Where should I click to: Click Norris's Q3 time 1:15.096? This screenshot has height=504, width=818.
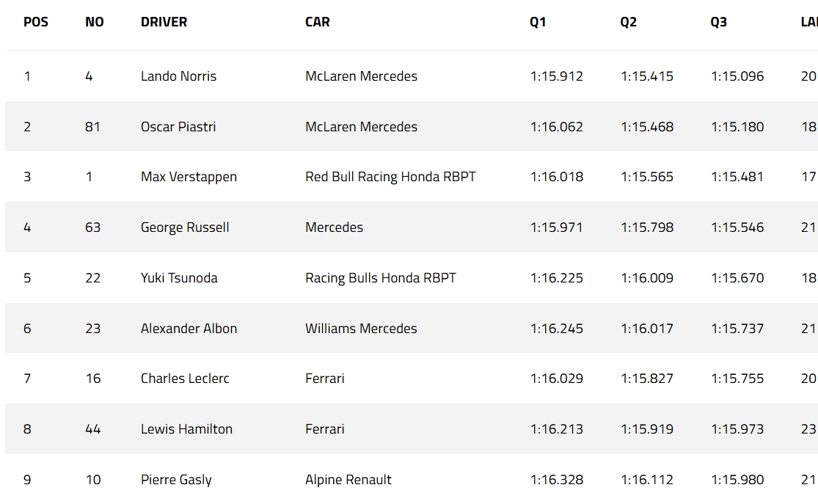click(x=737, y=76)
